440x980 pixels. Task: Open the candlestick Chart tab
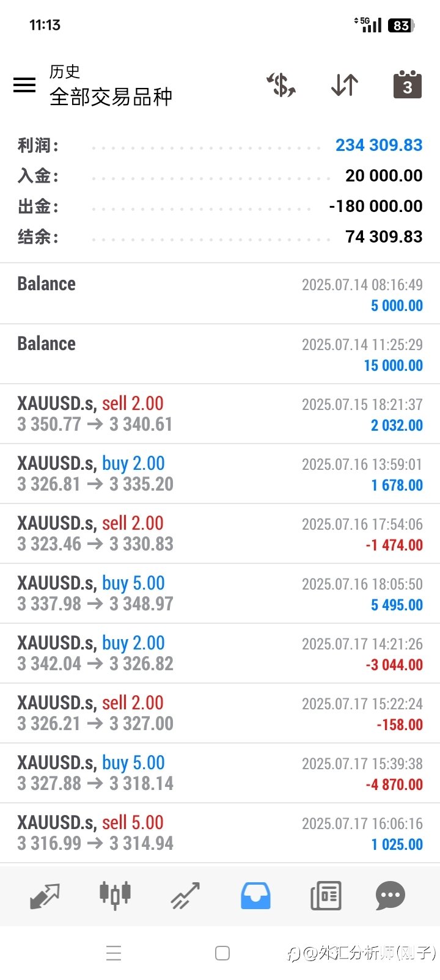click(x=115, y=896)
